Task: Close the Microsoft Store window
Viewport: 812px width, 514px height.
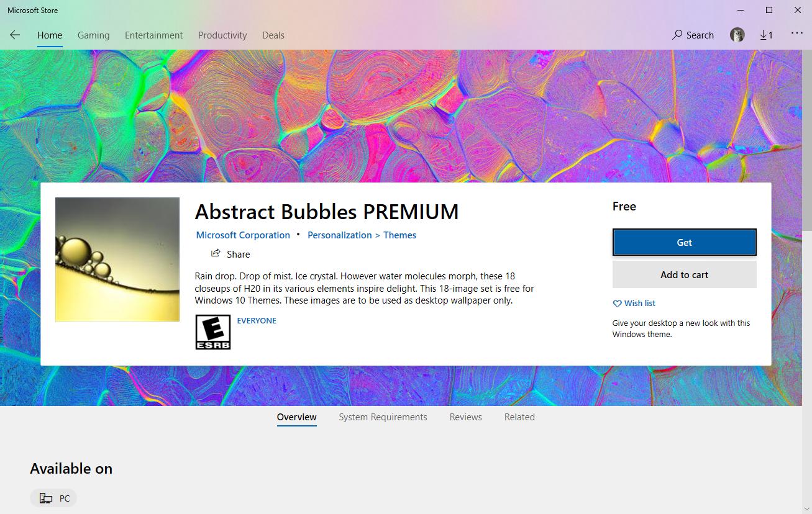Action: (798, 10)
